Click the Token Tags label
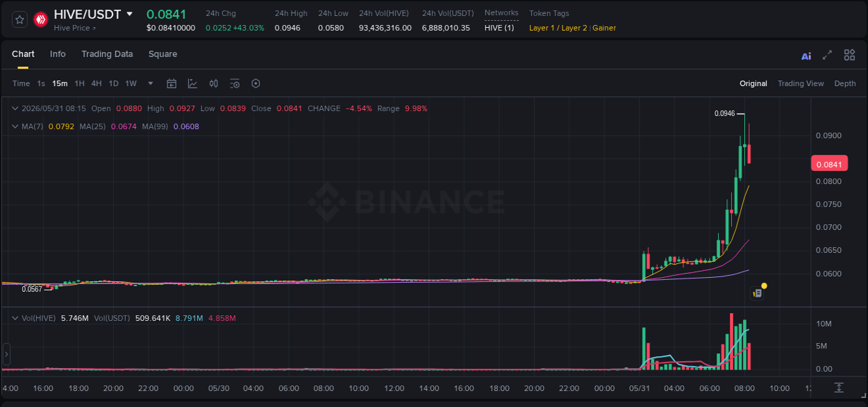Image resolution: width=868 pixels, height=407 pixels. [x=549, y=13]
